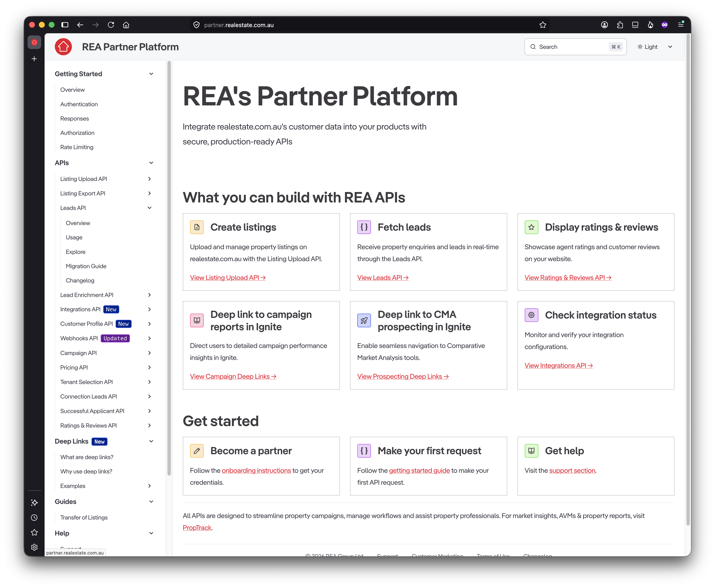Open the getting started guide link
Viewport: 715px width, 588px height.
click(419, 471)
